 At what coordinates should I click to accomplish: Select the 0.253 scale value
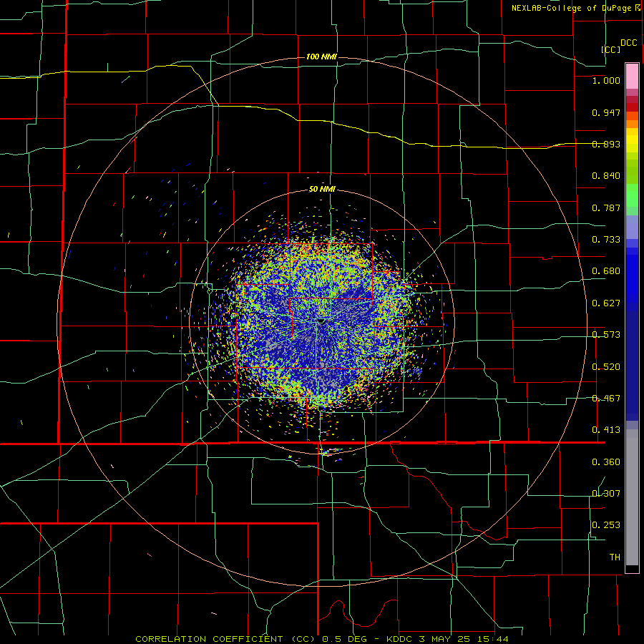(x=606, y=525)
